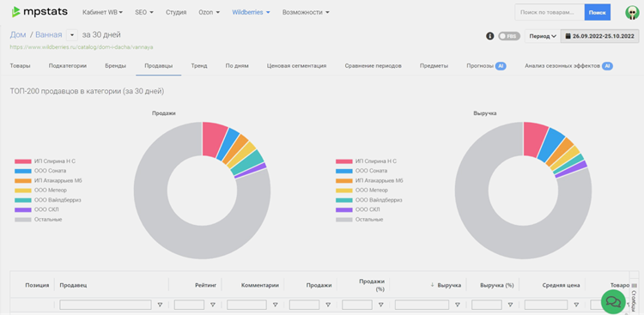
Task: Open the Ценовая сегментация tab
Action: point(296,66)
